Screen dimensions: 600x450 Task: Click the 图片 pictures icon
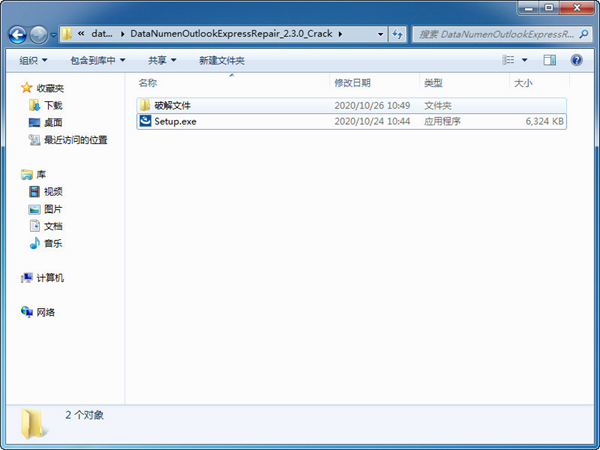[34, 209]
